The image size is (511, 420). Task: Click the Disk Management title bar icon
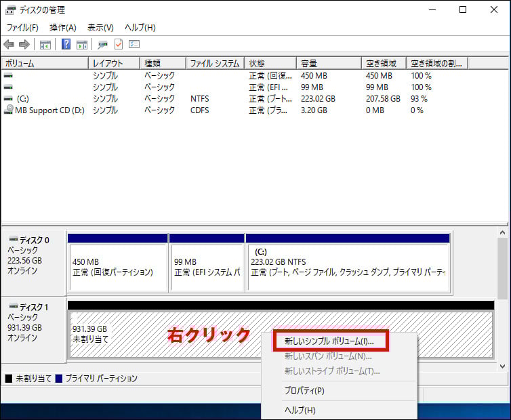click(x=10, y=10)
